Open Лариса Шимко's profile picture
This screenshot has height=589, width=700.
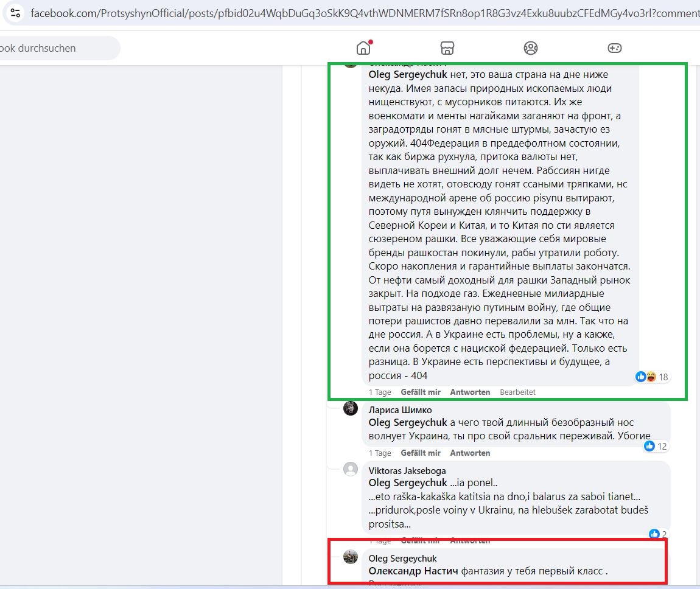point(351,408)
